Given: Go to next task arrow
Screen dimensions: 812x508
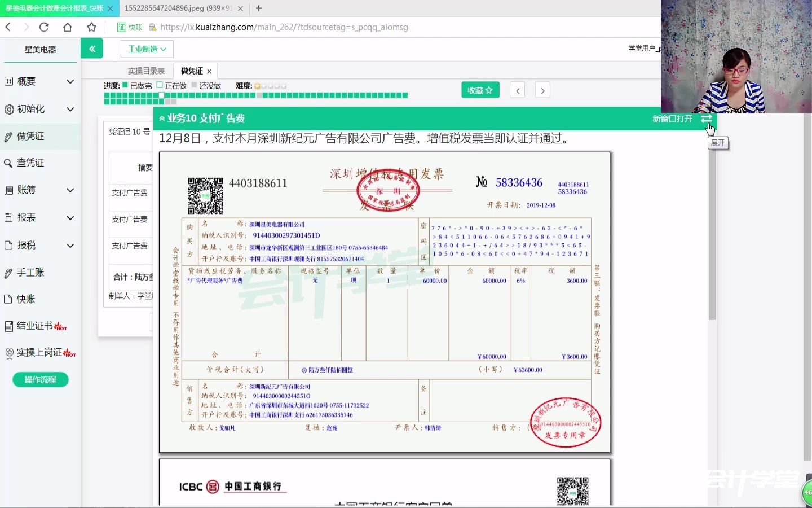Looking at the screenshot, I should [542, 90].
